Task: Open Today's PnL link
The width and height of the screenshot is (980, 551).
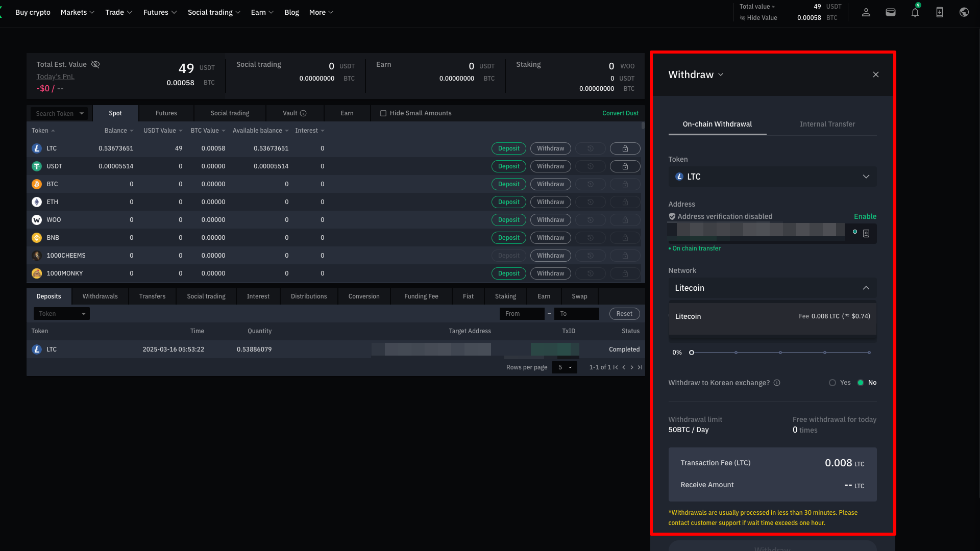Action: pos(55,77)
